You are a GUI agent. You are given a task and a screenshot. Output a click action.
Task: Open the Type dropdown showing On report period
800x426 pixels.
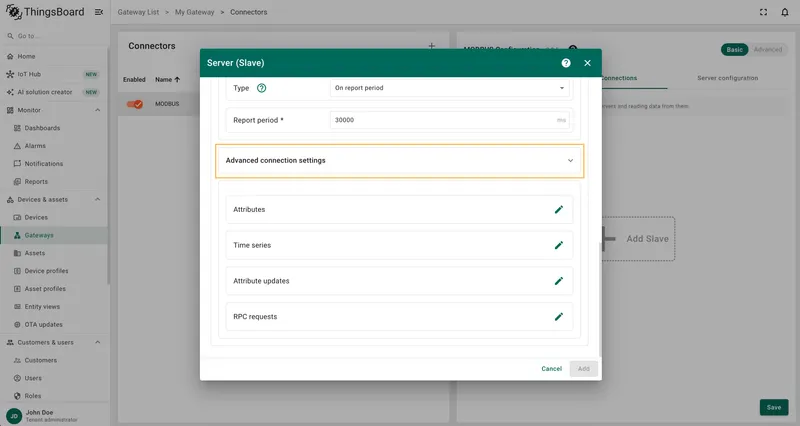[449, 88]
